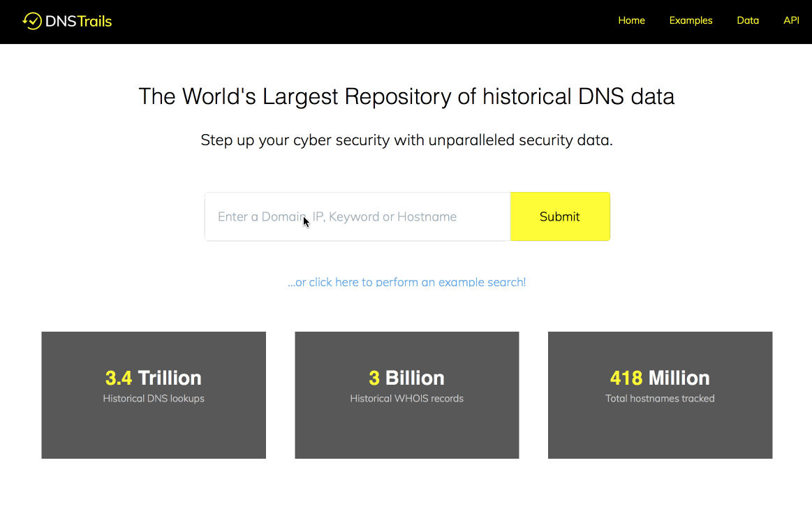This screenshot has width=812, height=509.
Task: Click the 'Total hostnames tracked' caption
Action: coord(660,399)
